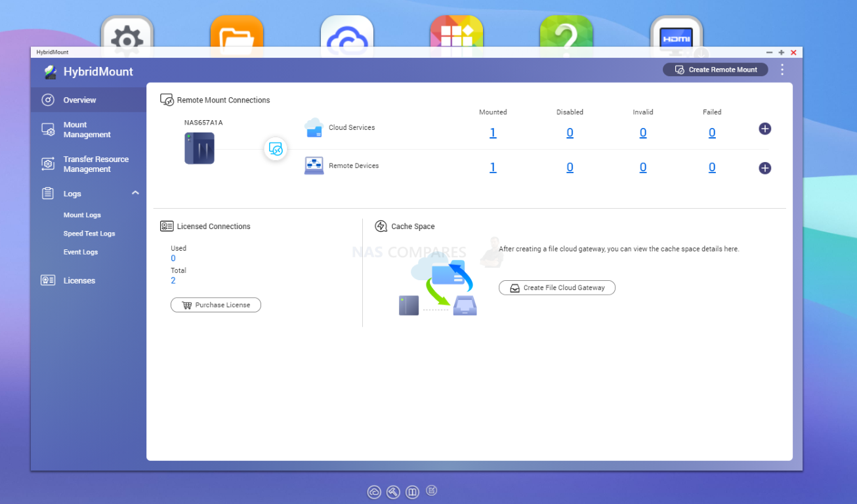Click the Remote Mount Connections header icon

point(167,100)
